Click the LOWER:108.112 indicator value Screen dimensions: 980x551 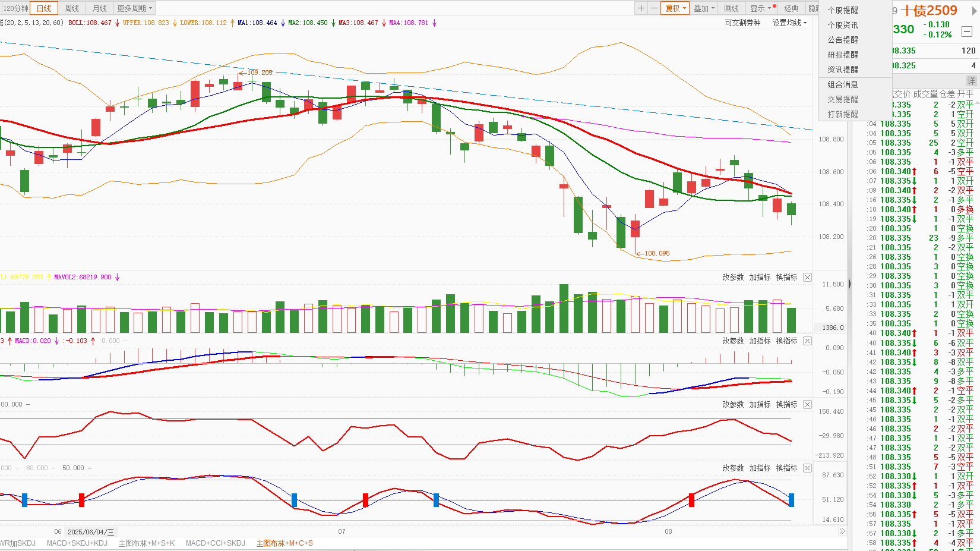pyautogui.click(x=203, y=23)
